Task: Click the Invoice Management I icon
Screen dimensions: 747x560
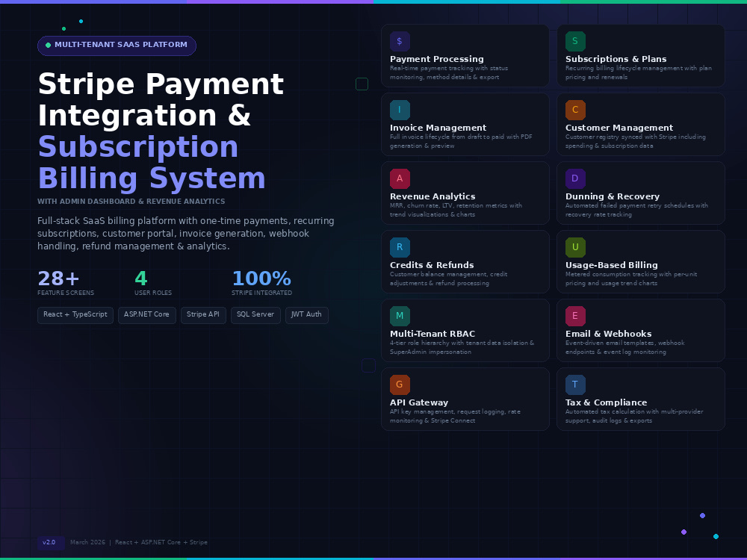Action: click(400, 110)
